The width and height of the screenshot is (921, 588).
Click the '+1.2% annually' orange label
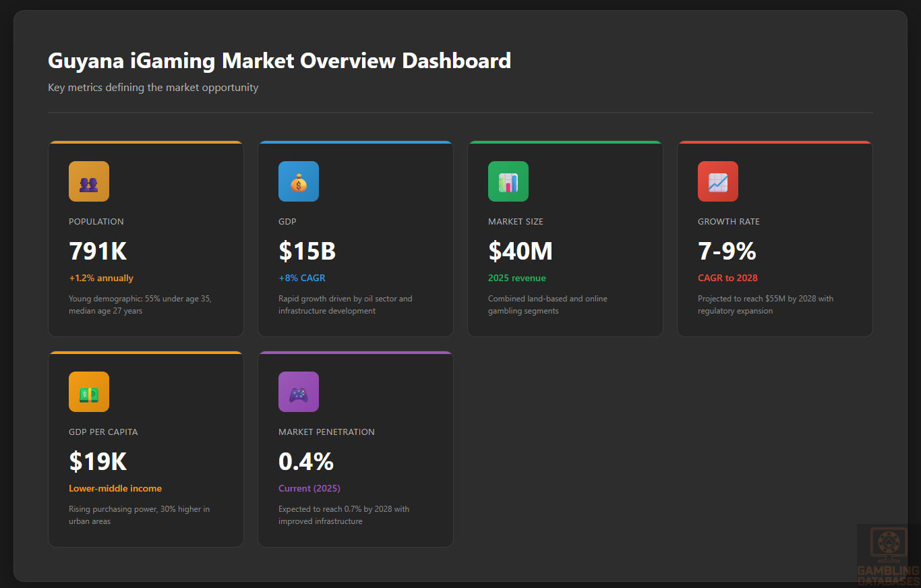[101, 278]
